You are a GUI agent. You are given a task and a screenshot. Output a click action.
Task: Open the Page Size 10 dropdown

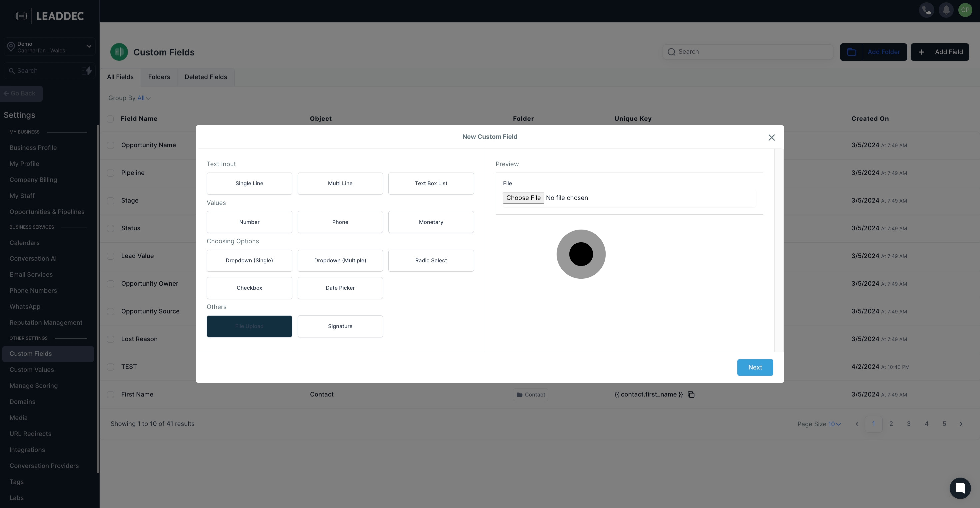(834, 424)
